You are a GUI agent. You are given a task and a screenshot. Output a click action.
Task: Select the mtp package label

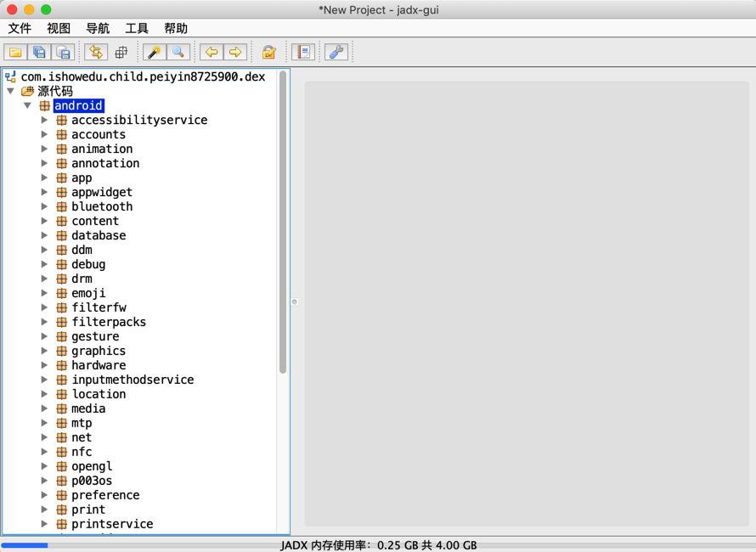[82, 423]
